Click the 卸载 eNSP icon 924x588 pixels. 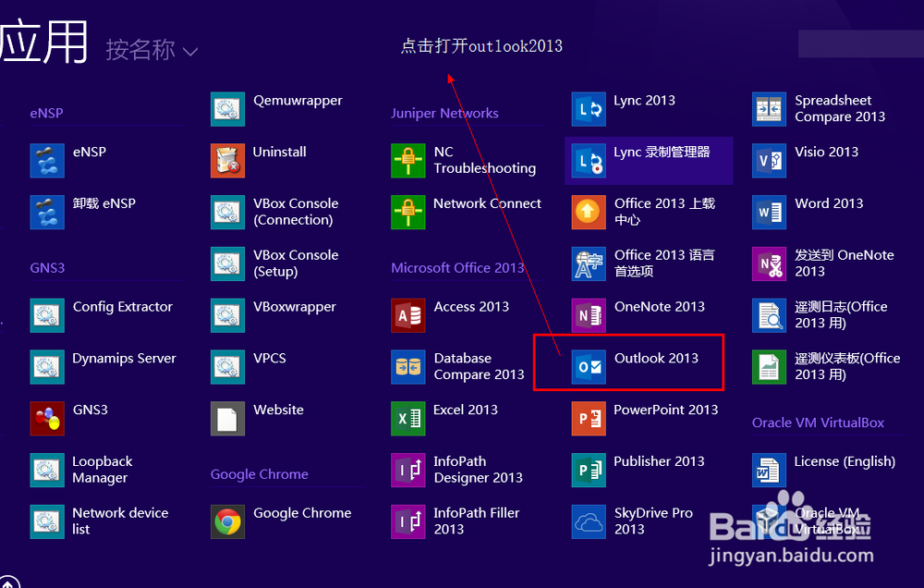coord(47,213)
